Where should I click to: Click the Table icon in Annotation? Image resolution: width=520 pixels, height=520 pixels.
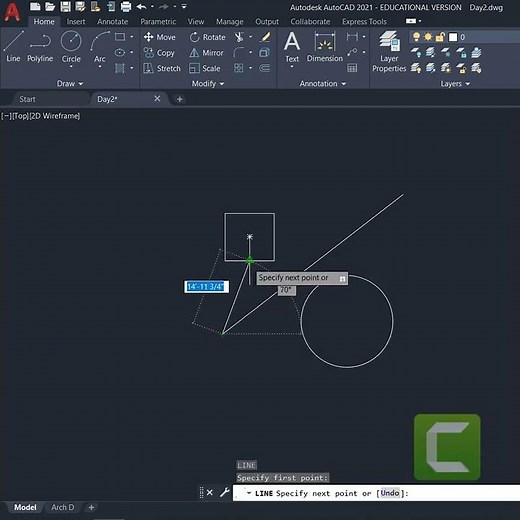tap(352, 68)
